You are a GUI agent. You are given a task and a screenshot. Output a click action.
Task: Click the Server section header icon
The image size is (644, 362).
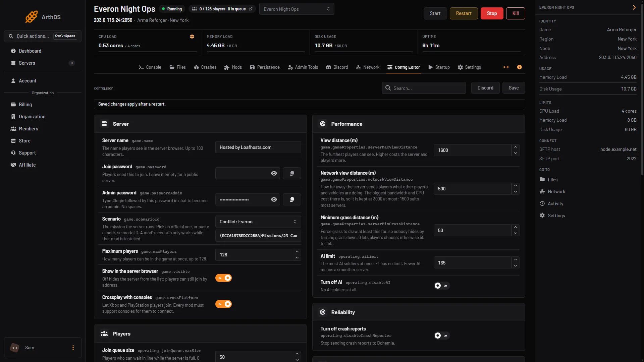point(104,124)
